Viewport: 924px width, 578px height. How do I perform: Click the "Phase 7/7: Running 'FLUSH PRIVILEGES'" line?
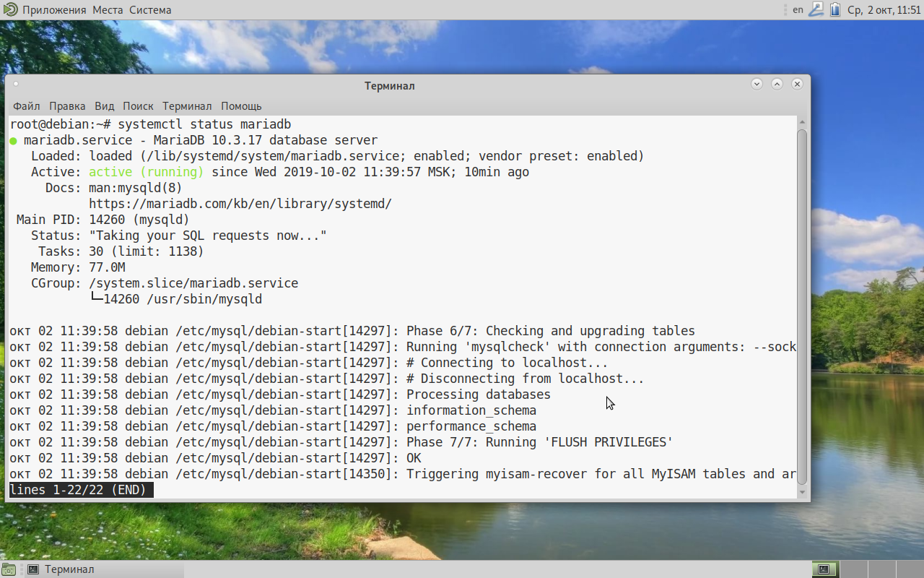(341, 442)
